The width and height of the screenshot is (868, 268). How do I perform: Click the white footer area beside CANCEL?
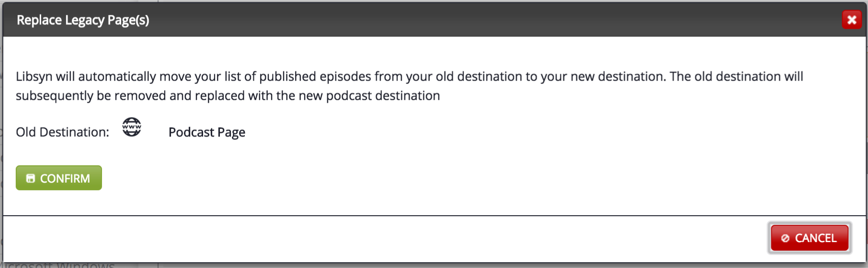[383, 238]
